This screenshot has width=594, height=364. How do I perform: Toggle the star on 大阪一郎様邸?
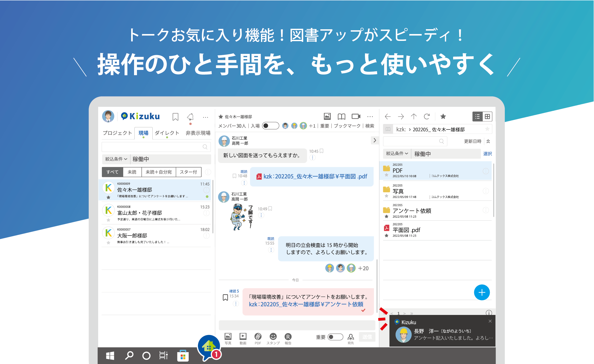108,242
